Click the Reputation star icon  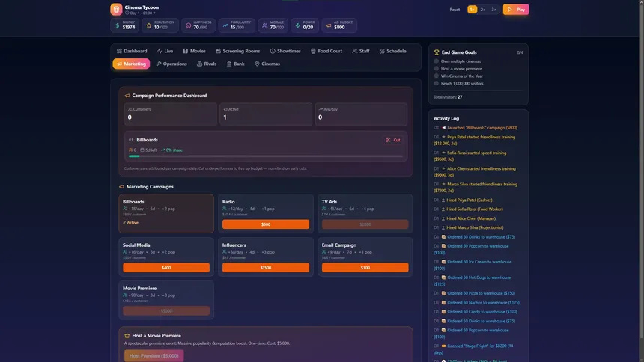pos(149,25)
